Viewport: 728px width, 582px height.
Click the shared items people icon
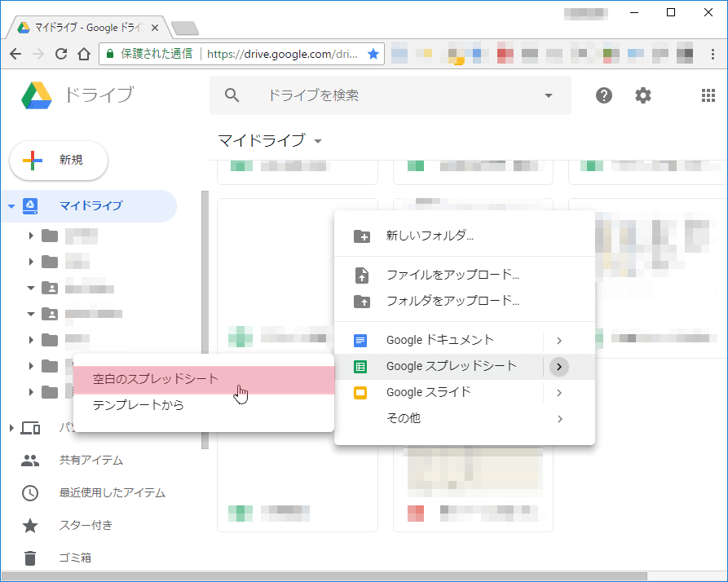30,461
